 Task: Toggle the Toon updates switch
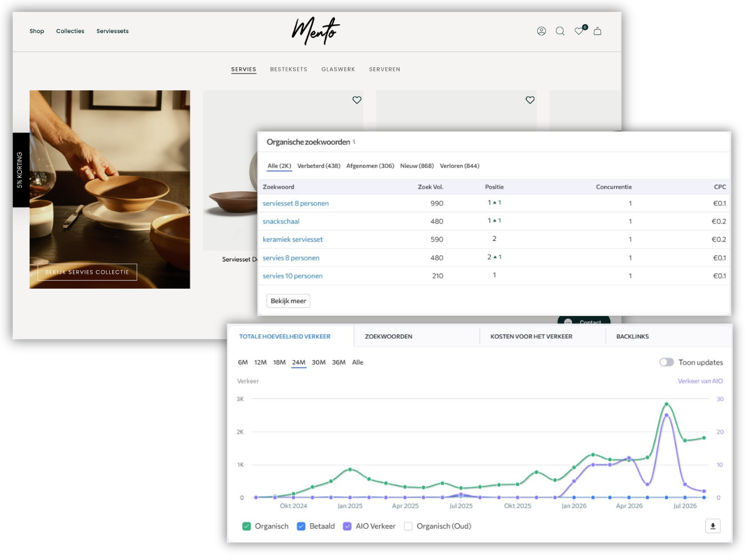pos(667,362)
